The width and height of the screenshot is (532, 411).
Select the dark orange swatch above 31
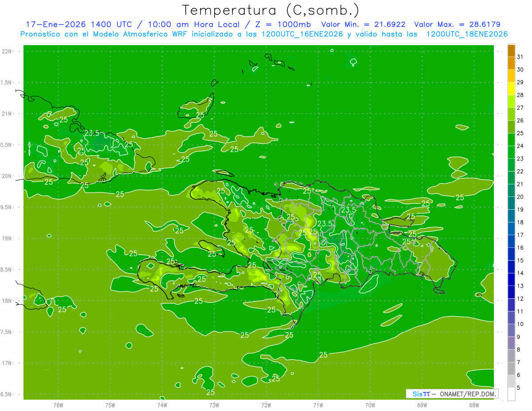pos(511,51)
